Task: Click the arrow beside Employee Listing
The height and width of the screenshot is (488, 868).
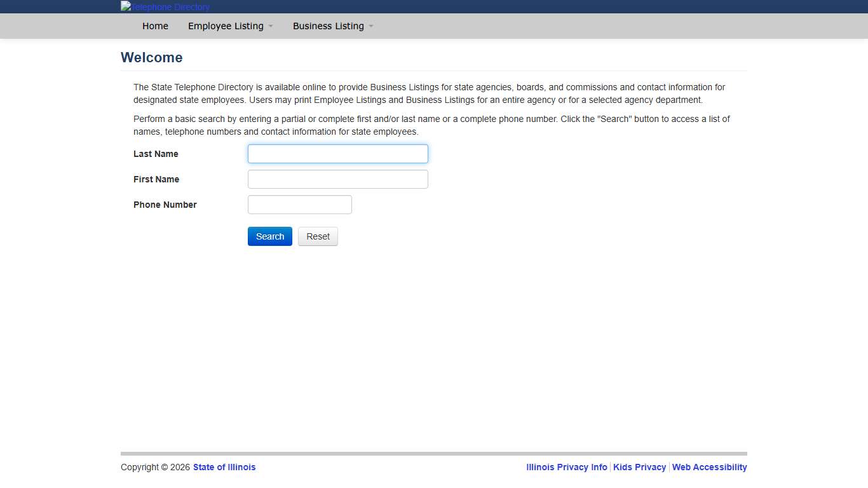Action: (x=271, y=26)
